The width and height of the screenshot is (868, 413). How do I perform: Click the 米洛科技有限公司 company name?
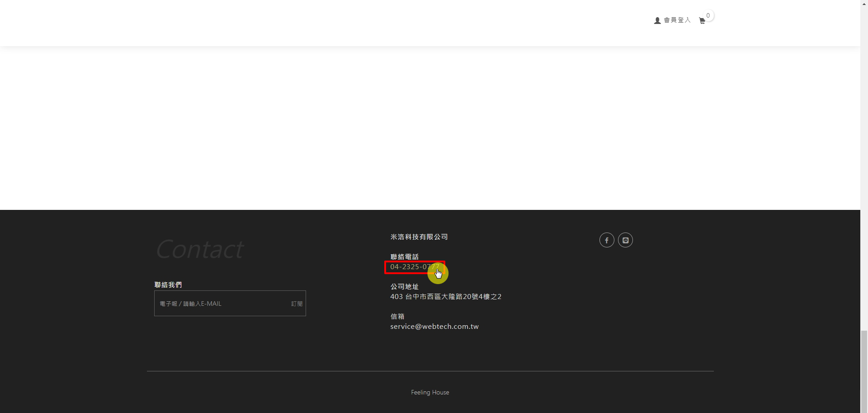419,237
